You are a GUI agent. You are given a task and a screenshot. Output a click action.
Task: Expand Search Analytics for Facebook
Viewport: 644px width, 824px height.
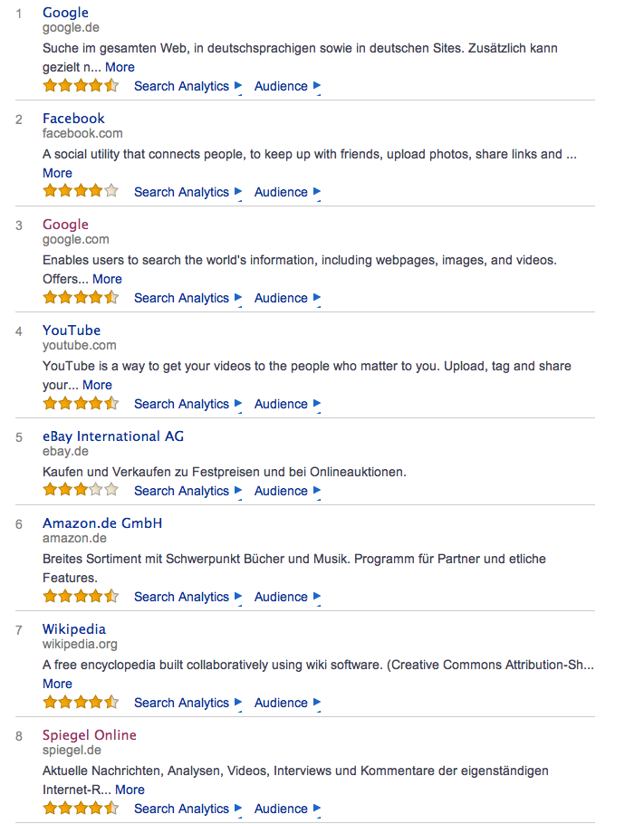click(x=187, y=192)
